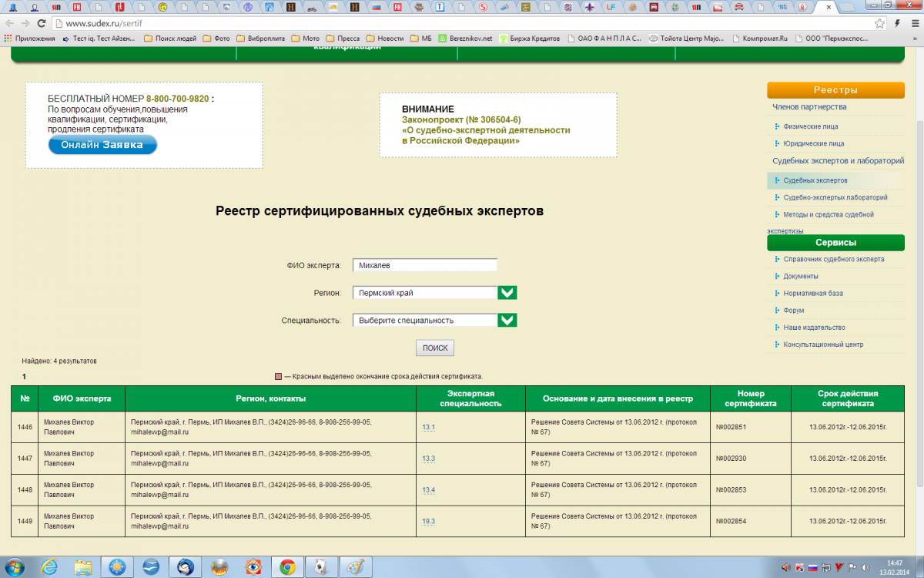The image size is (924, 578).
Task: Click the ФИО эксперта input field
Action: click(x=424, y=265)
